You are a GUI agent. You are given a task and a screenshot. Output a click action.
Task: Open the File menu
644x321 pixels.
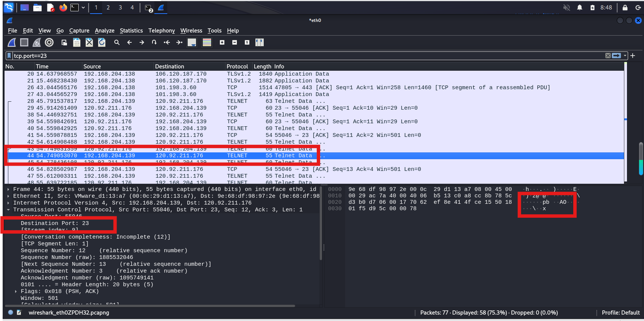coord(12,31)
